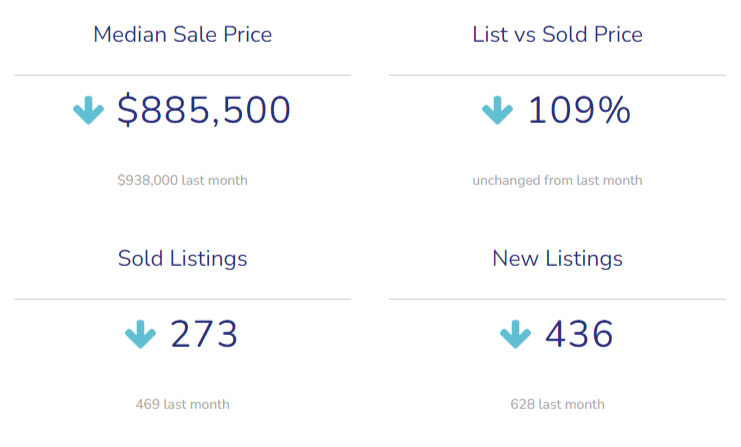Select the List vs Sold Price heading

click(557, 35)
